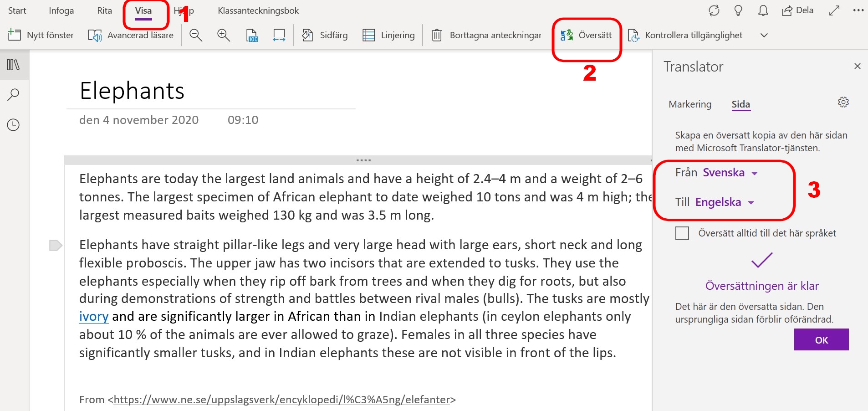Click the Elephants page title field

pos(132,91)
